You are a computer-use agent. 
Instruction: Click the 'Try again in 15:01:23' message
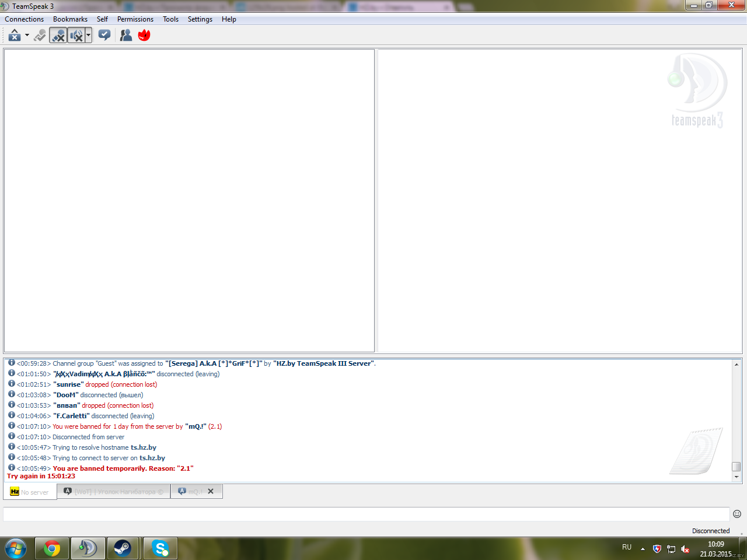[41, 476]
